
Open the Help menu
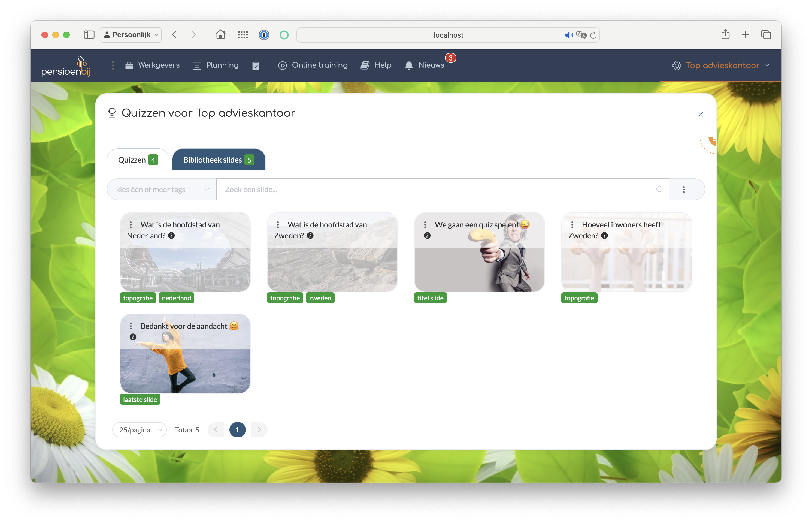pyautogui.click(x=376, y=65)
